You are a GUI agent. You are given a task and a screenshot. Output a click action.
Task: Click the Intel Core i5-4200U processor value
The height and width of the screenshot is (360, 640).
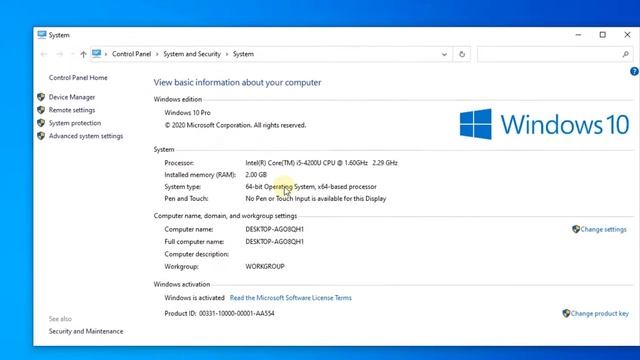pos(321,163)
